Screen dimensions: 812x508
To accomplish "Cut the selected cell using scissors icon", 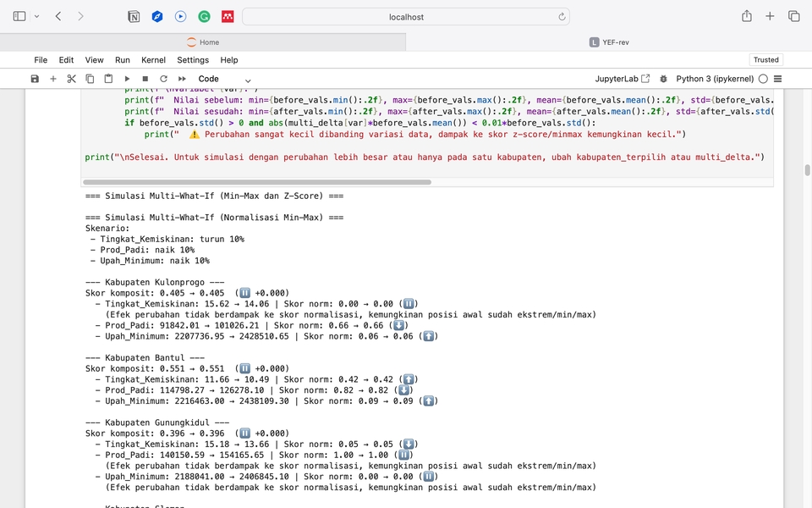I will [x=71, y=79].
